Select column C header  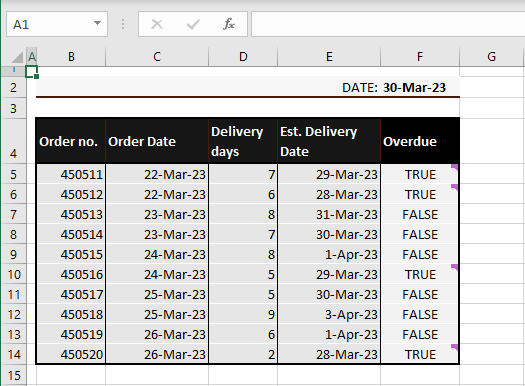pyautogui.click(x=157, y=57)
